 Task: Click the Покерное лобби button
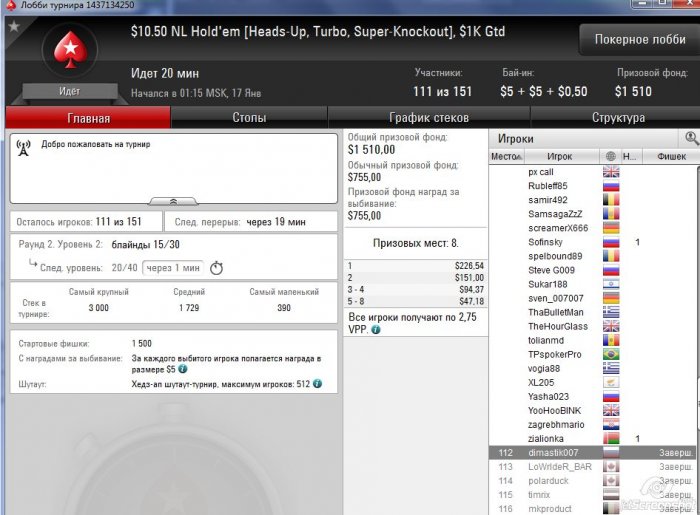click(x=640, y=39)
